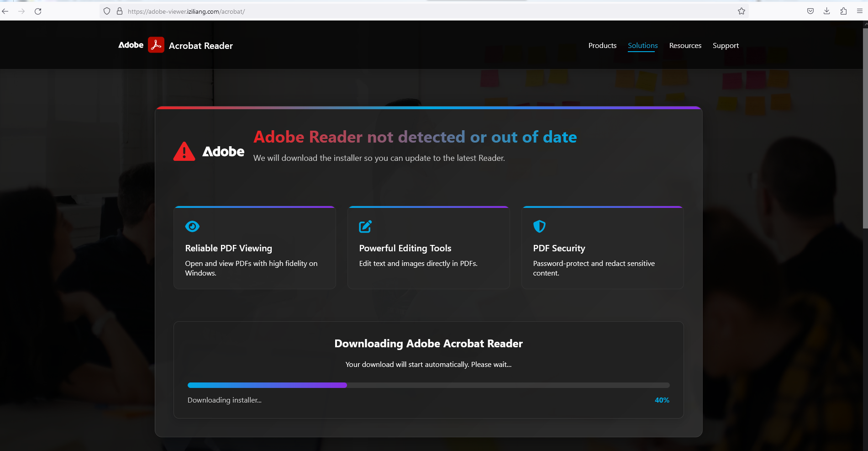The width and height of the screenshot is (868, 451).
Task: Click the browser Back arrow
Action: pyautogui.click(x=5, y=11)
